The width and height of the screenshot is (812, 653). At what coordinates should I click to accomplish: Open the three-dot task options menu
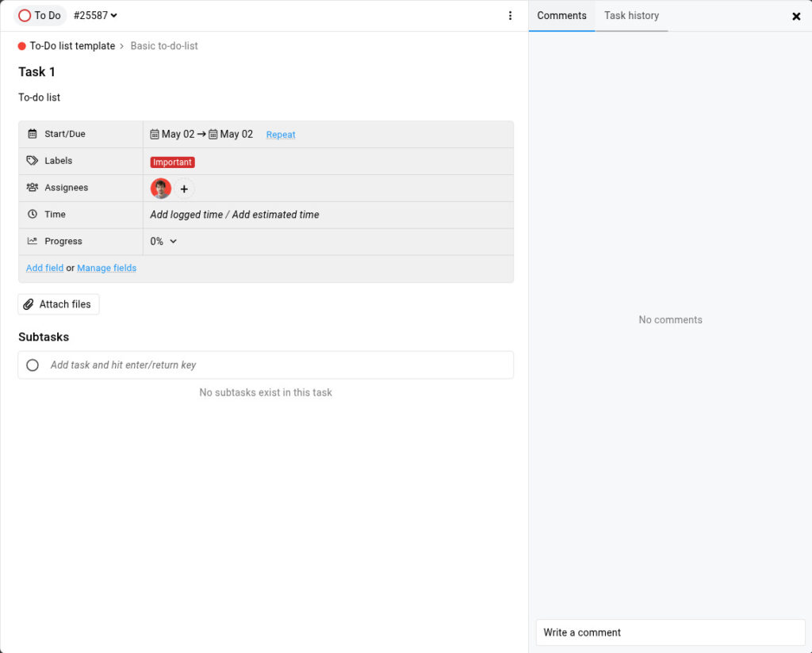(x=510, y=16)
